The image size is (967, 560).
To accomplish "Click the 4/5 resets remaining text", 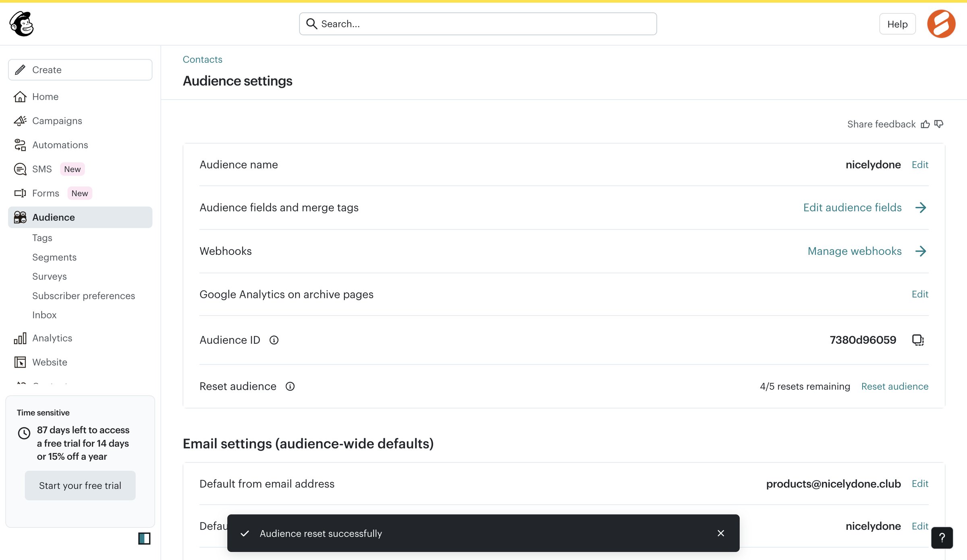I will click(805, 386).
